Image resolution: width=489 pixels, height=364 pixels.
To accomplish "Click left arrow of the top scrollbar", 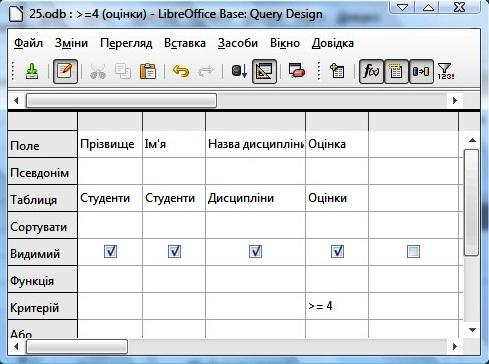I will 16,100.
